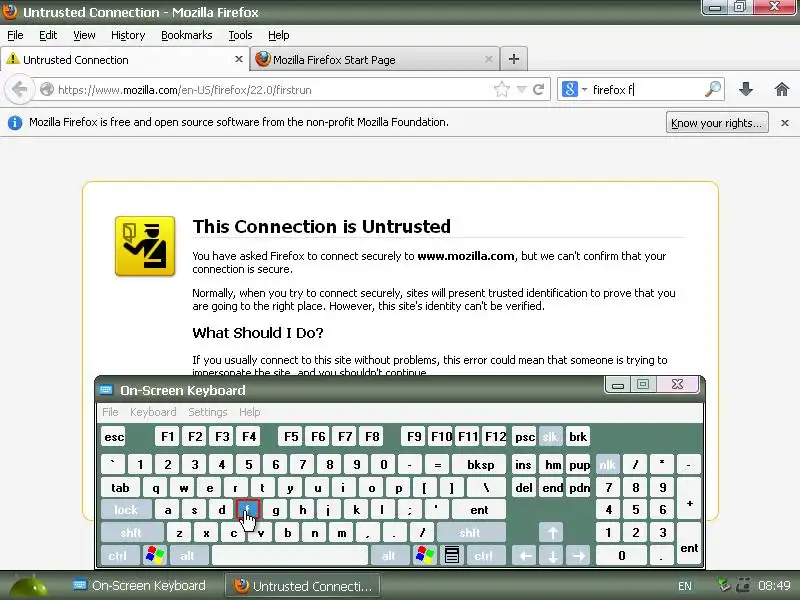
Task: Bookmark this page with the star icon
Action: pyautogui.click(x=502, y=90)
